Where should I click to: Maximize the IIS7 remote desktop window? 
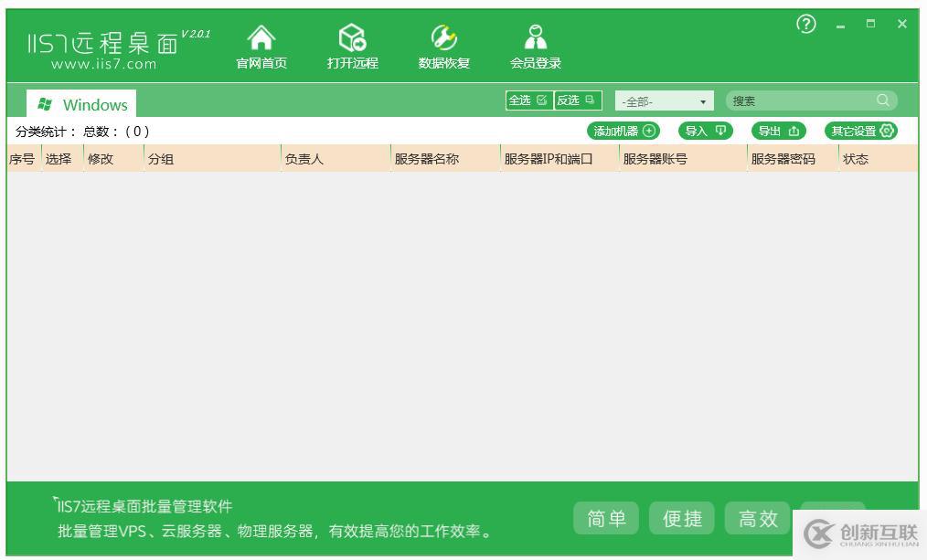tap(870, 24)
